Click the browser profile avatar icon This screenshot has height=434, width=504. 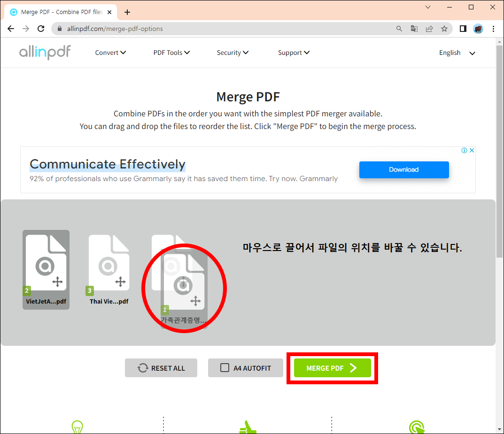(x=478, y=29)
